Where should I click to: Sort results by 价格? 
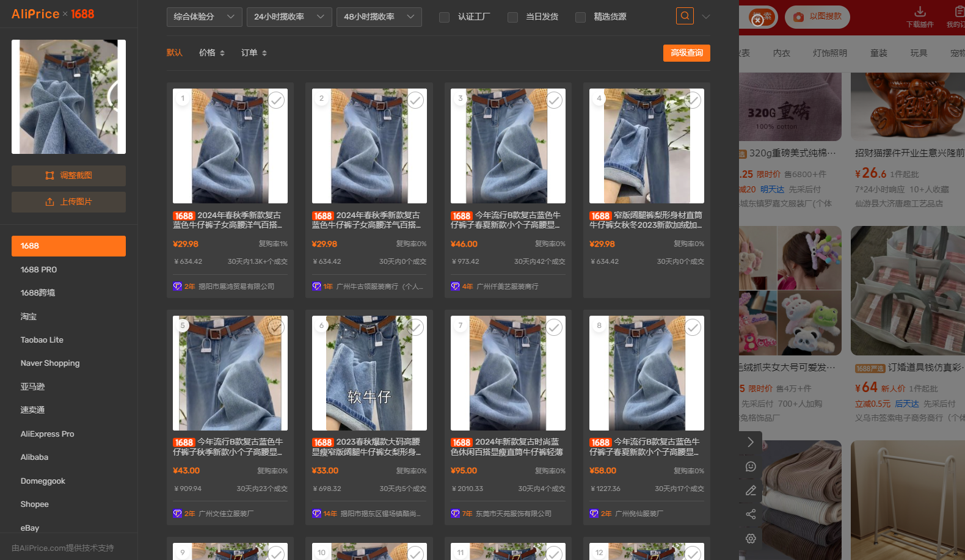pos(211,53)
